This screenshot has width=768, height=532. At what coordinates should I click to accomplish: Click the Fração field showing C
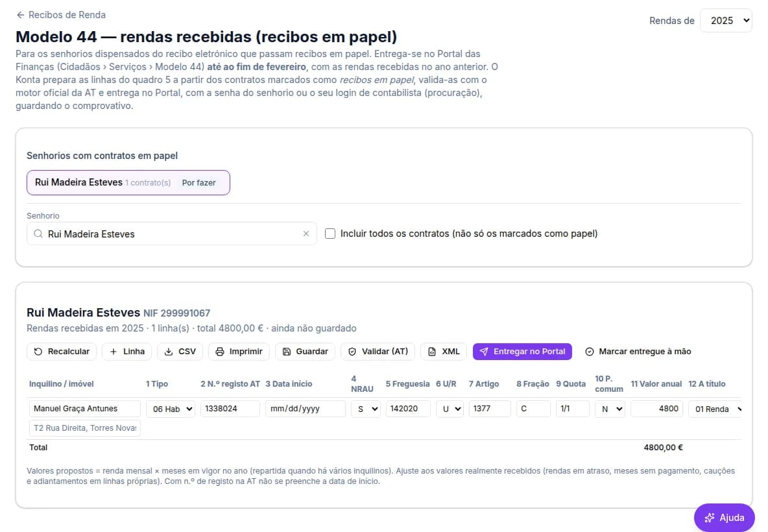click(x=533, y=409)
